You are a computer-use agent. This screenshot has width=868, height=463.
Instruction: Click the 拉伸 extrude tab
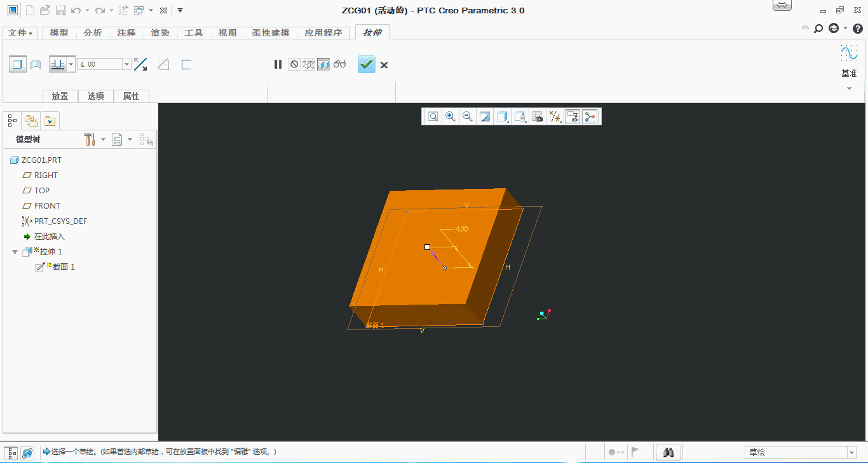click(x=372, y=33)
